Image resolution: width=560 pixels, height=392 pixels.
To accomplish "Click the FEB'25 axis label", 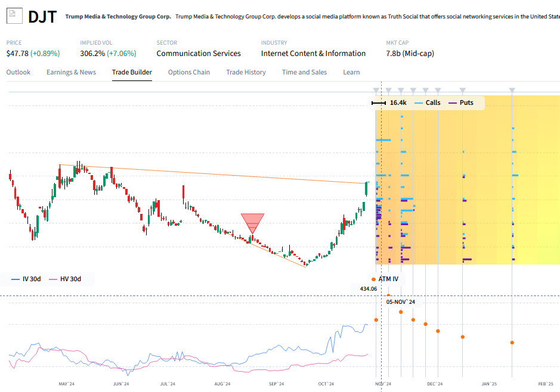I will coord(546,384).
